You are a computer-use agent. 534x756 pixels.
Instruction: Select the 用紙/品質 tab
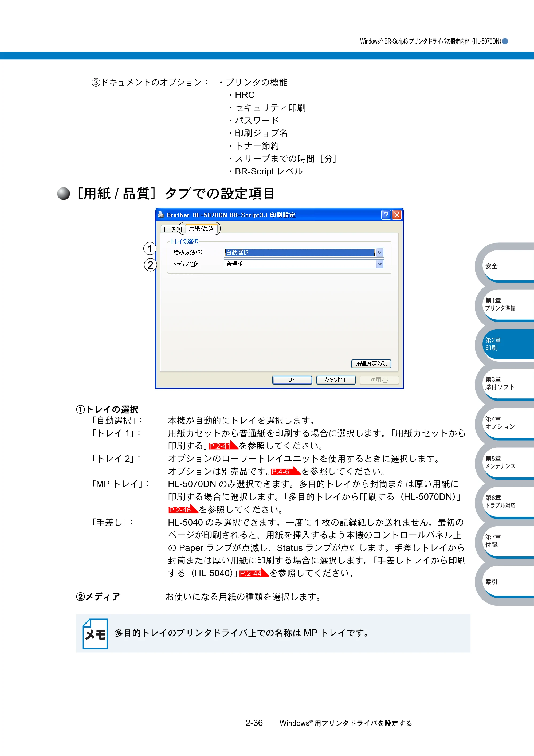(x=202, y=228)
